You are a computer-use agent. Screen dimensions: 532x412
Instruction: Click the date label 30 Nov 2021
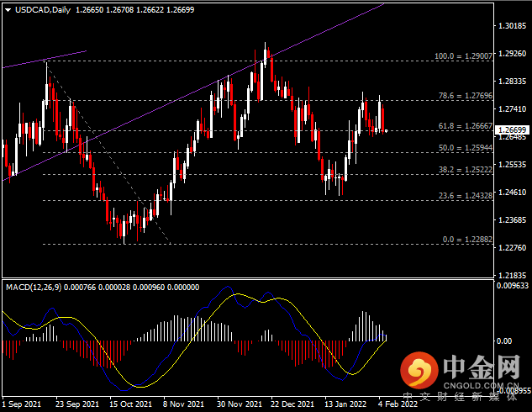click(240, 404)
